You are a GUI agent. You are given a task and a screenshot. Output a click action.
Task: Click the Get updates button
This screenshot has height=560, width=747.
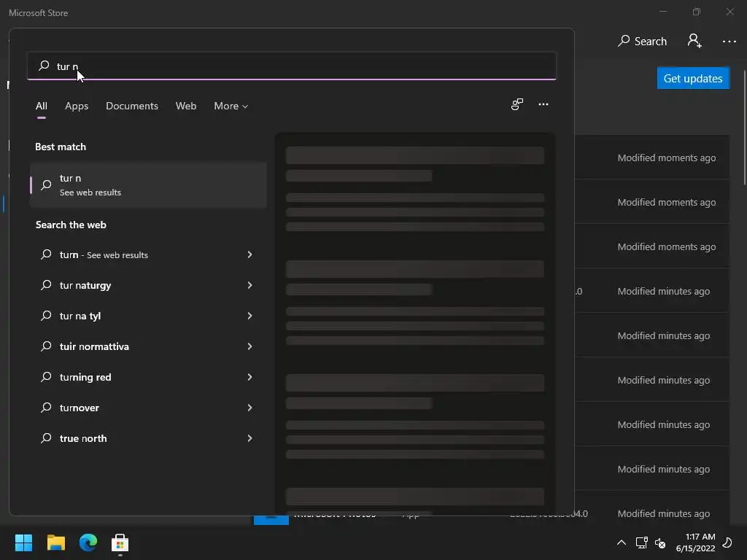click(x=693, y=78)
